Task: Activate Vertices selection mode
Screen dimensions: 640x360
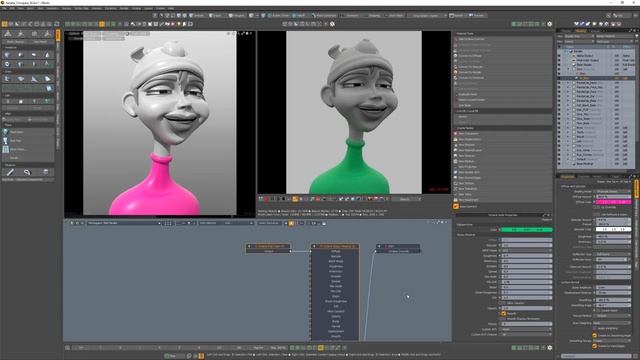Action: tap(198, 16)
